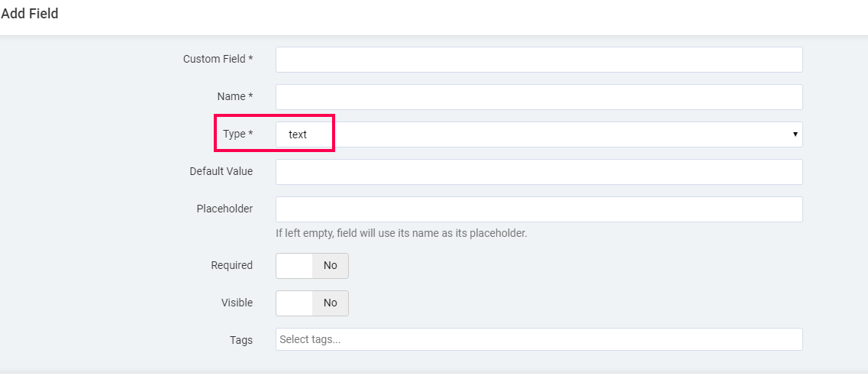Click the Visible label text
868x379 pixels.
coord(237,303)
